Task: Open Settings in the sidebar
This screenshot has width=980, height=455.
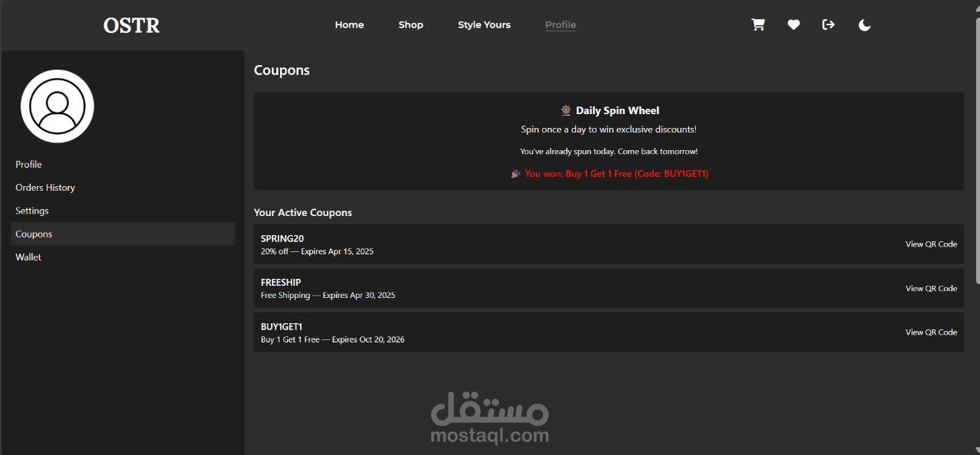Action: tap(122, 211)
